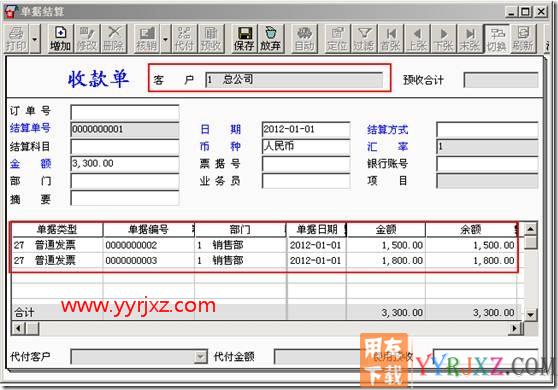The width and height of the screenshot is (558, 390).
Task: Maximize the 单据结算 window
Action: [x=525, y=11]
